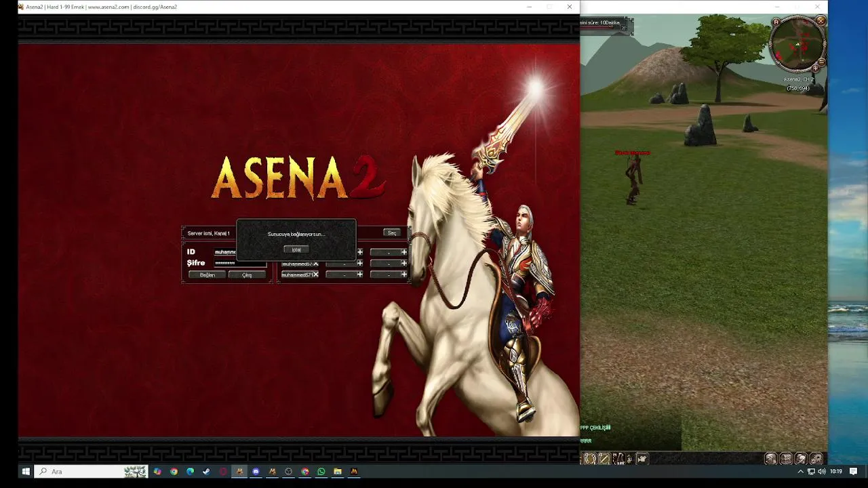Click the Bağlan login button
Viewport: 868px width, 488px height.
(x=207, y=274)
